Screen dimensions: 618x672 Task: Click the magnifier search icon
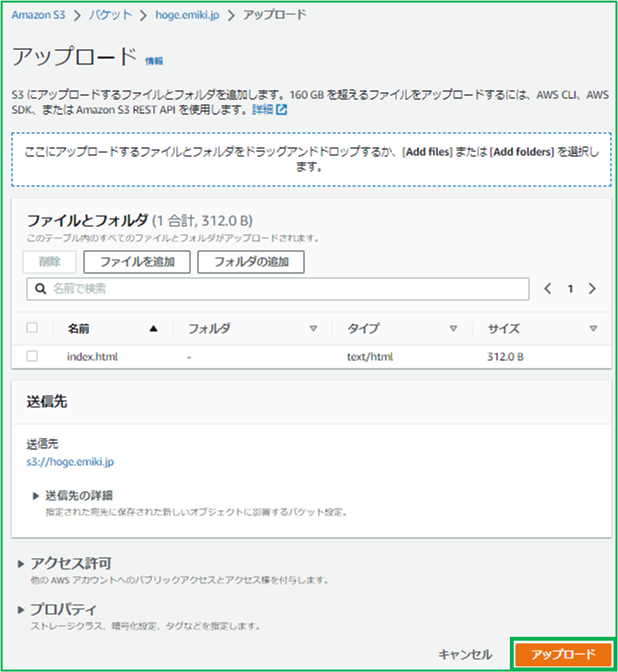coord(40,289)
